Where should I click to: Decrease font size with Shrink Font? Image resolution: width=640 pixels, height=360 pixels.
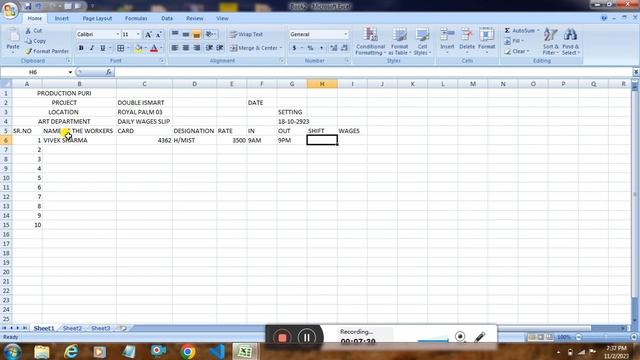[159, 34]
